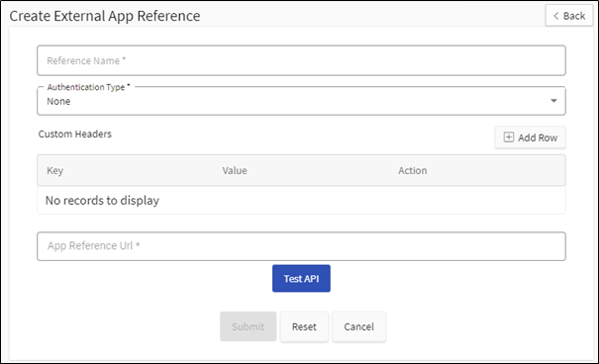Click the Value column header
The height and width of the screenshot is (364, 599).
[235, 170]
